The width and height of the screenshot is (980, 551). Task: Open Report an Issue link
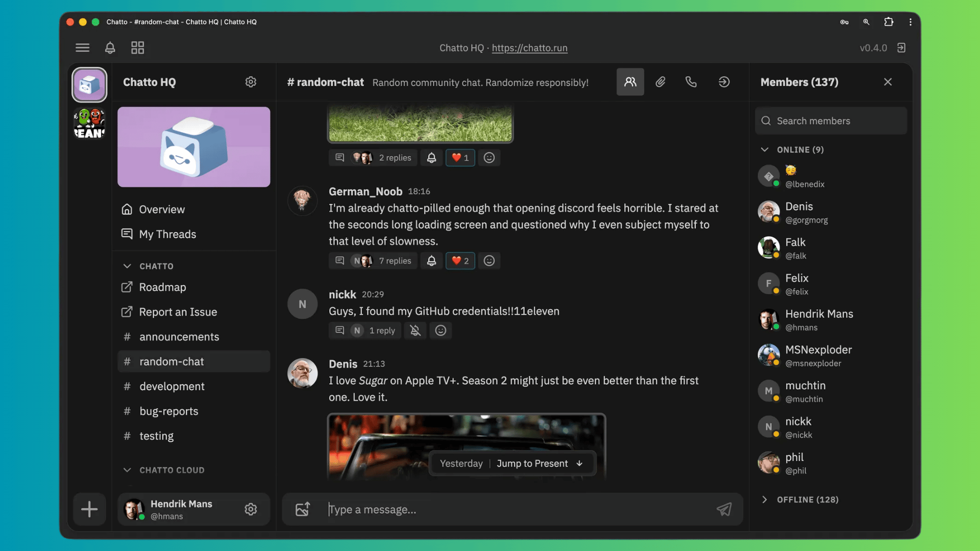click(194, 312)
